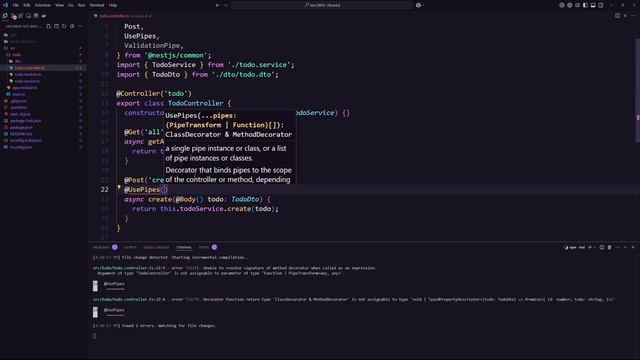Select the npm: dev terminal entry

pyautogui.click(x=575, y=247)
